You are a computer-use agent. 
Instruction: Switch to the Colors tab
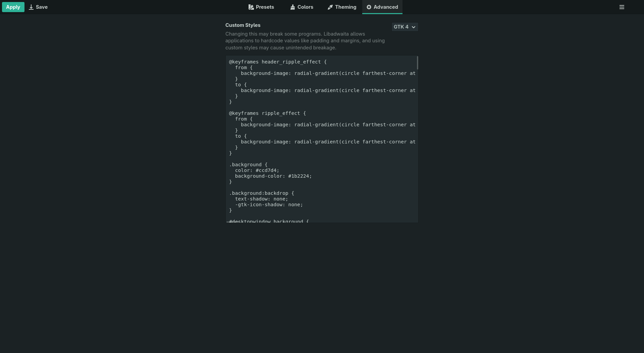302,7
